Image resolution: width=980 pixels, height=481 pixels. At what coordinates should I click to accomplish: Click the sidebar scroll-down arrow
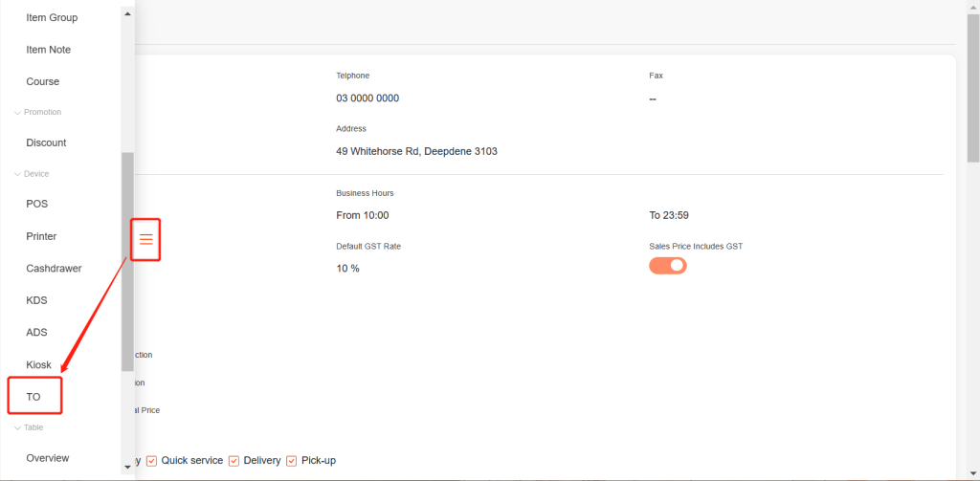128,467
